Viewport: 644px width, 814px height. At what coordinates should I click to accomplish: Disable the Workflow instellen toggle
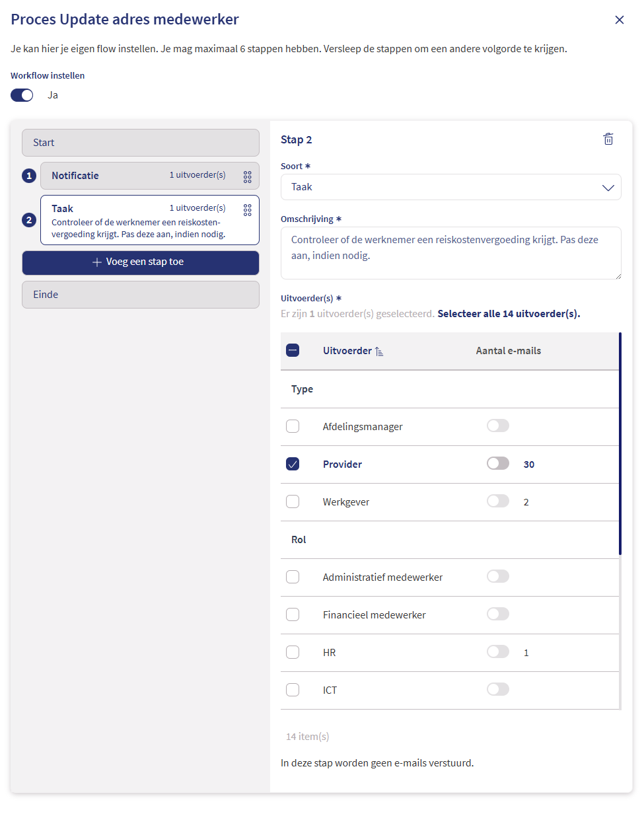coord(22,94)
